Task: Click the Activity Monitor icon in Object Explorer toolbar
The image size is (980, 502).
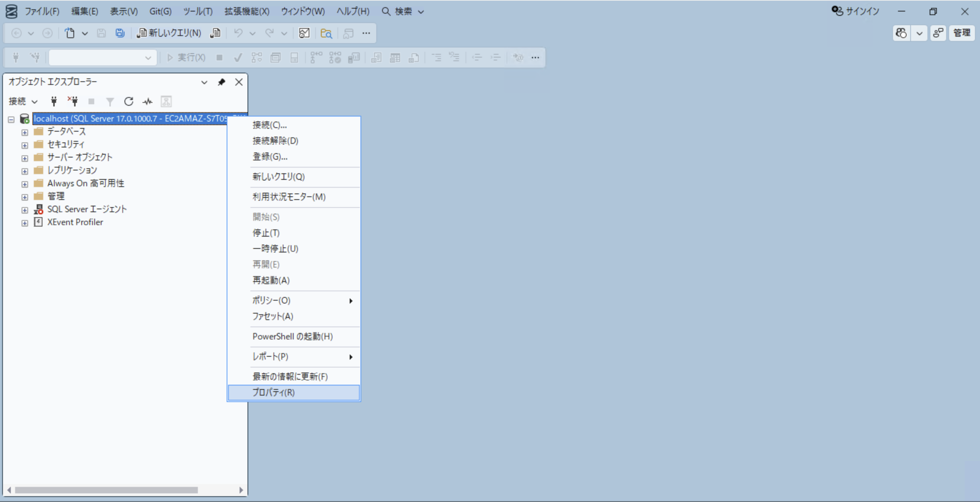Action: (x=147, y=101)
